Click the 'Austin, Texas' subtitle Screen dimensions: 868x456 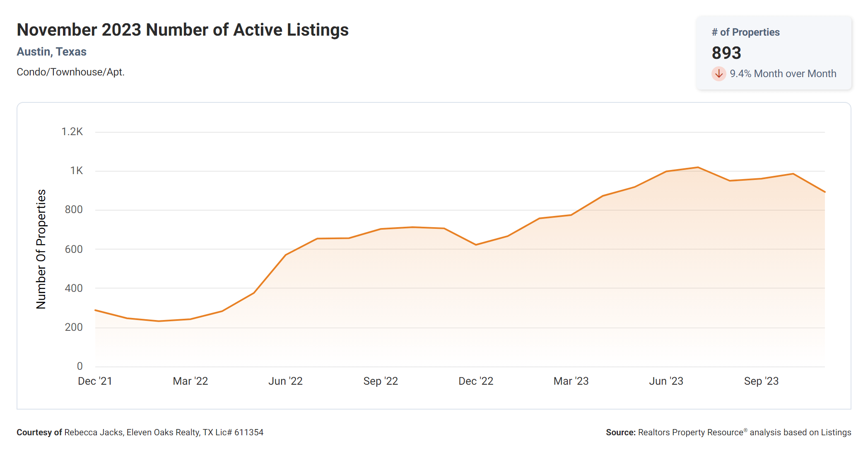(x=51, y=52)
